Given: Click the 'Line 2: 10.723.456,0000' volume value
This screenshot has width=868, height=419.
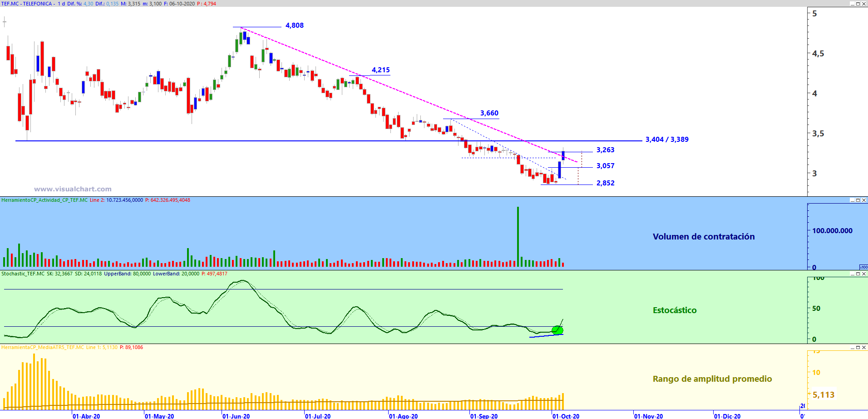Looking at the screenshot, I should (x=116, y=200).
